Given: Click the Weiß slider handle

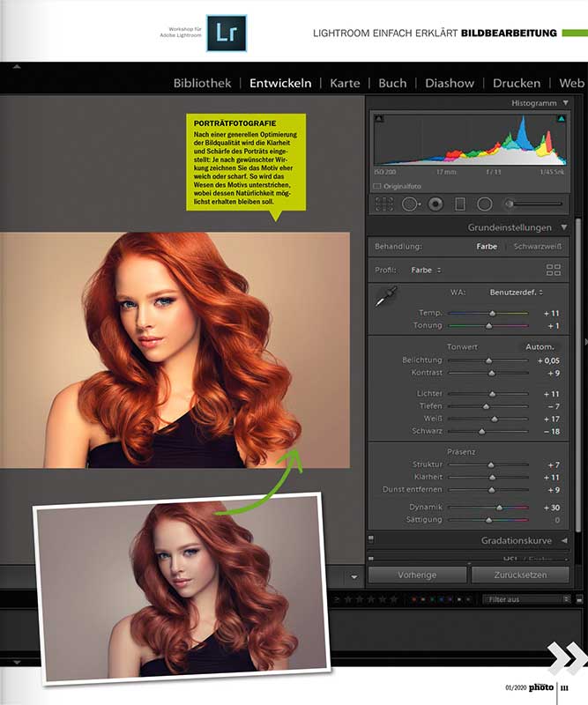Looking at the screenshot, I should [x=495, y=419].
